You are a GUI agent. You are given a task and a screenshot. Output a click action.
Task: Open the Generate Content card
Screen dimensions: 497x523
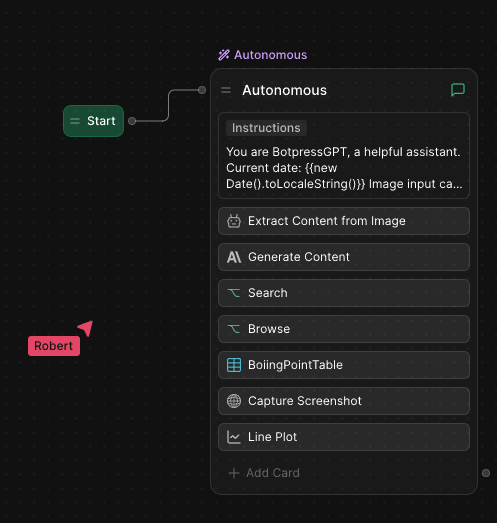click(x=344, y=257)
